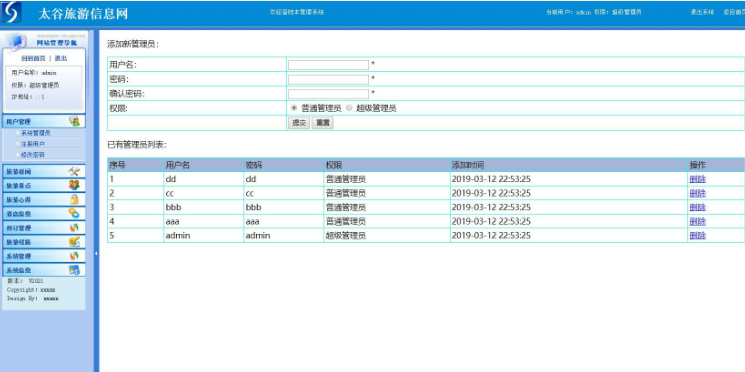Click the timestamp in the dd row
The image size is (745, 372).
pos(491,180)
